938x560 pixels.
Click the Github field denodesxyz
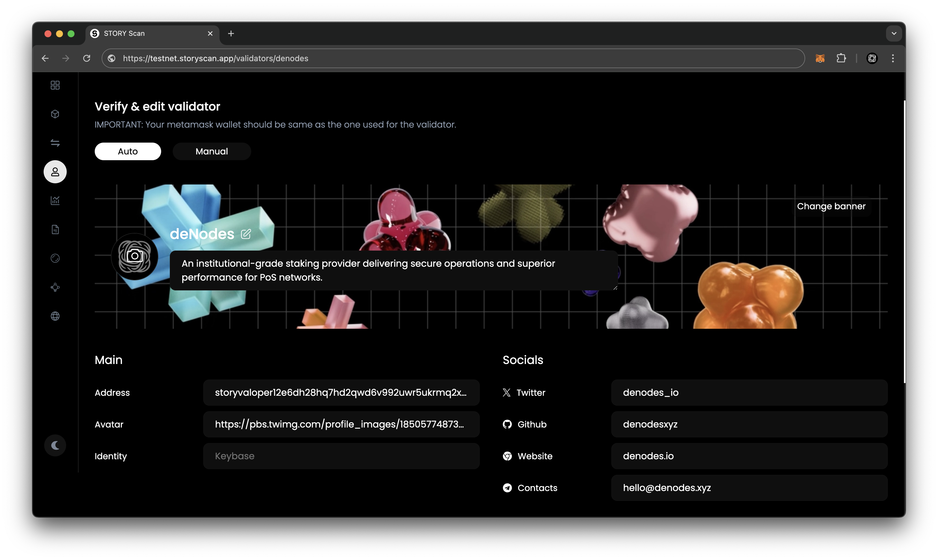click(749, 424)
